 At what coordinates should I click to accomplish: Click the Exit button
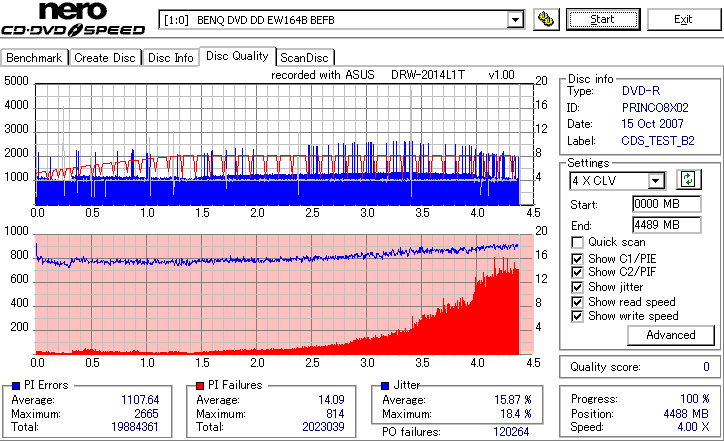tap(683, 19)
